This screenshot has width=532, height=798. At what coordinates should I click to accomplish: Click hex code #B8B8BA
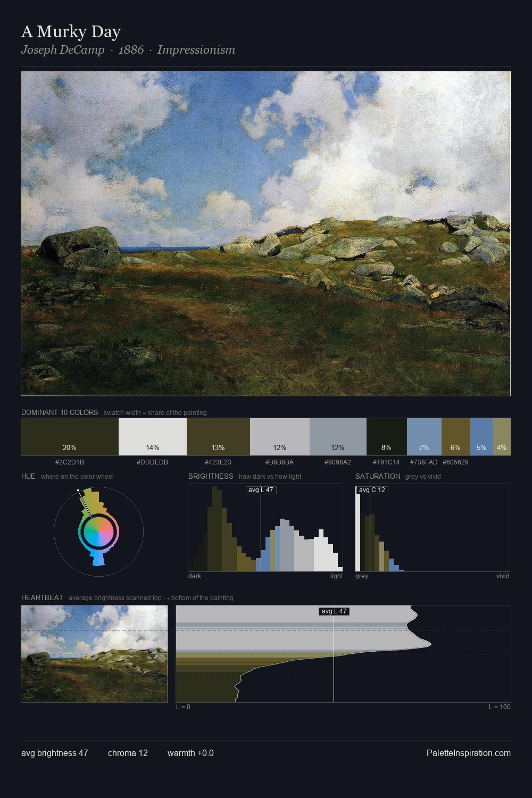[x=280, y=462]
